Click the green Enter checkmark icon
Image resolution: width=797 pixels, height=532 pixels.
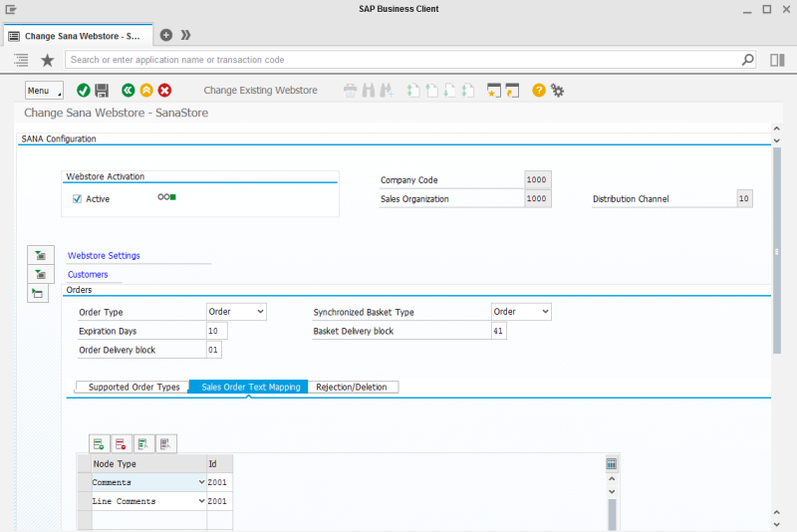click(84, 91)
